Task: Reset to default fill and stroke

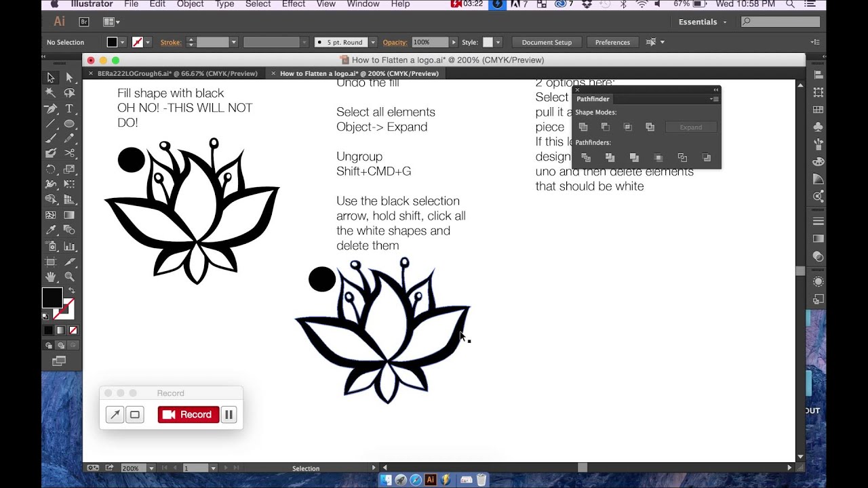Action: click(45, 316)
